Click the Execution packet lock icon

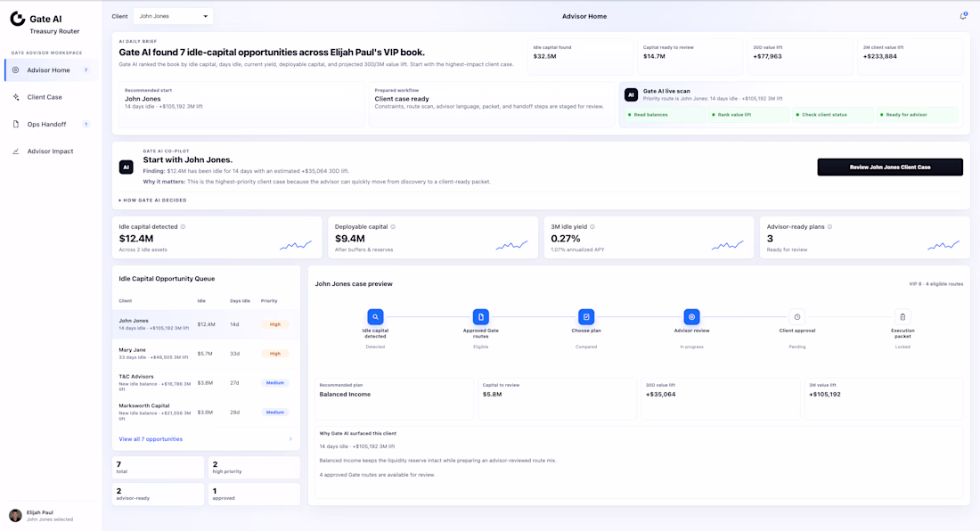click(x=902, y=316)
